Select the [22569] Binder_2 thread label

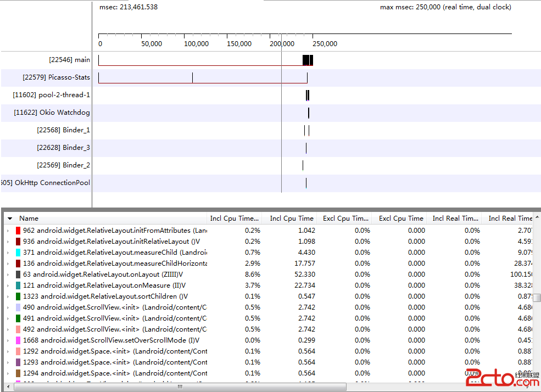(64, 165)
